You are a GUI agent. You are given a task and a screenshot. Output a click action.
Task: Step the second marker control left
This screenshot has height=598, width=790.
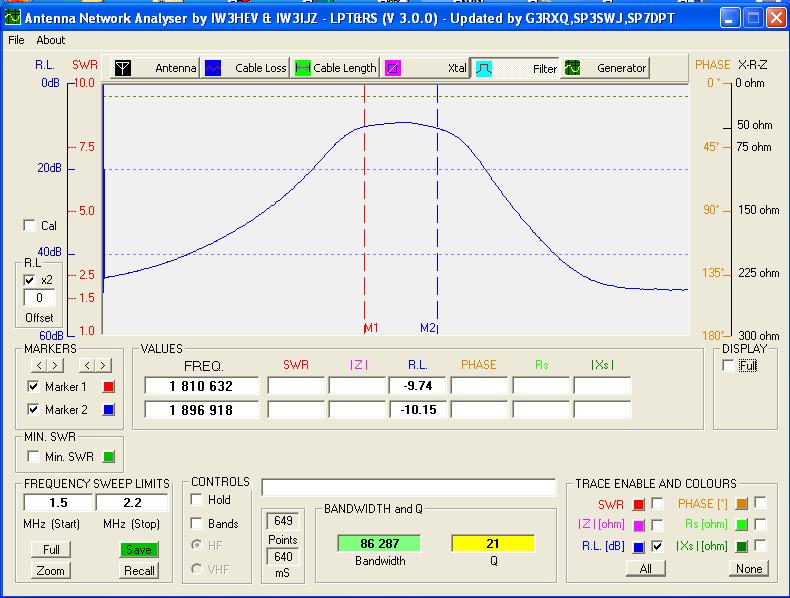pyautogui.click(x=85, y=365)
